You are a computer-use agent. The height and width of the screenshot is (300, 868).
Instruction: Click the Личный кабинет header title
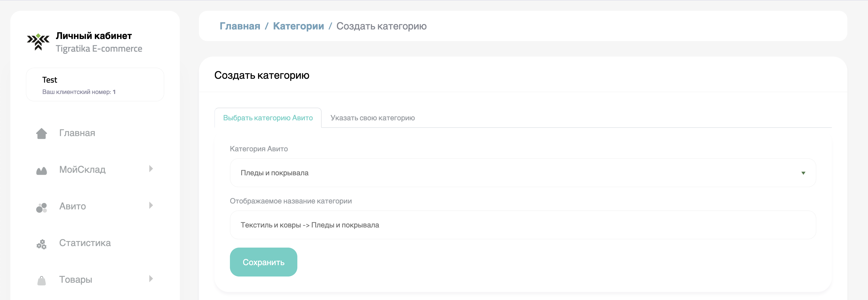click(x=94, y=36)
